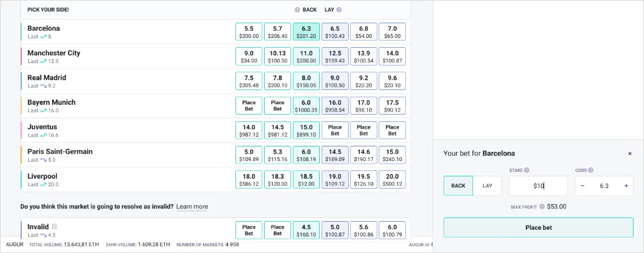Close the Barcelona bet slip
This screenshot has height=253, width=644.
pos(630,154)
